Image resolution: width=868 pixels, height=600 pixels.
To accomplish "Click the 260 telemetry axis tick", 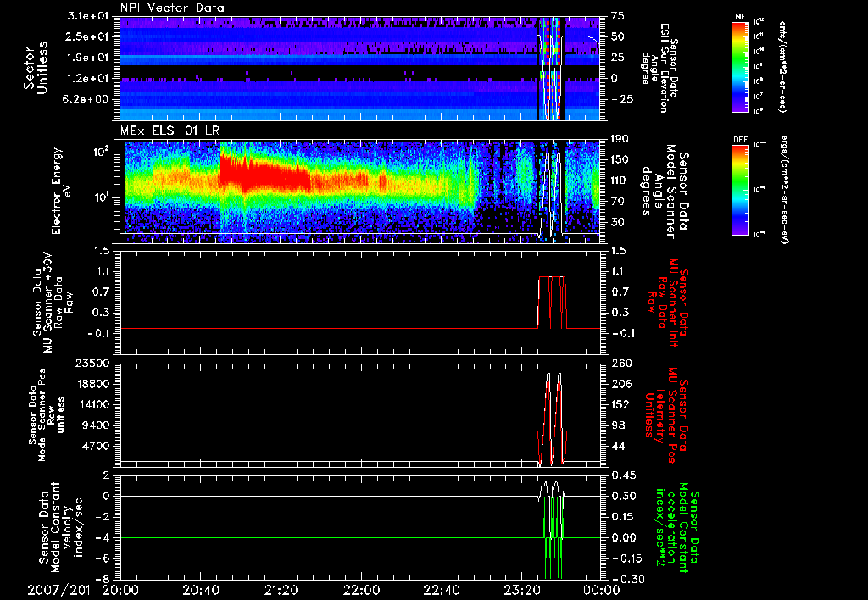I will pyautogui.click(x=621, y=364).
